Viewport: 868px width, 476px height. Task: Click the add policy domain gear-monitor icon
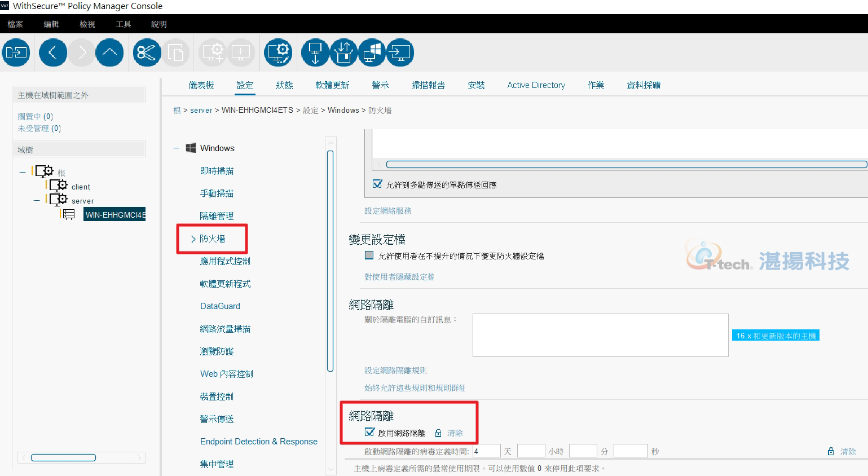point(213,52)
